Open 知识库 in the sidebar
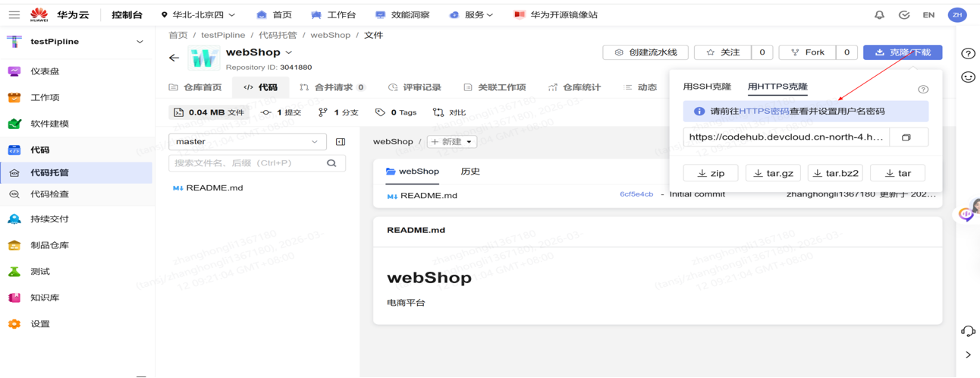The height and width of the screenshot is (378, 980). coord(45,298)
